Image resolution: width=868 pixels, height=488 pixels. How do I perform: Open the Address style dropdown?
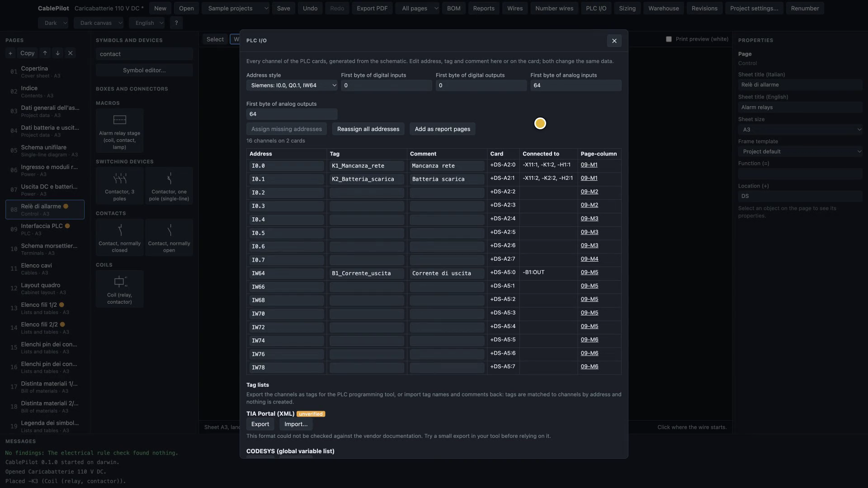point(292,85)
